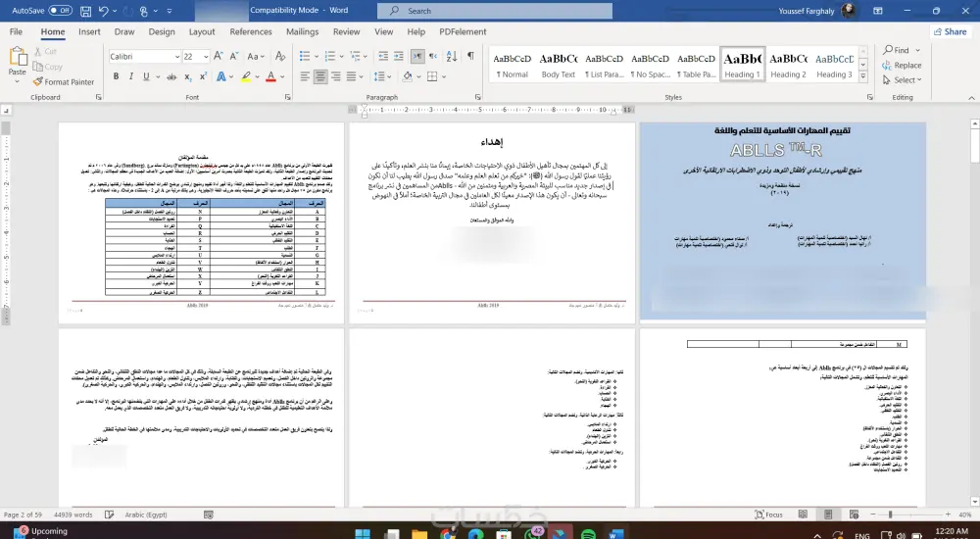
Task: Align text to the left
Action: pyautogui.click(x=305, y=76)
